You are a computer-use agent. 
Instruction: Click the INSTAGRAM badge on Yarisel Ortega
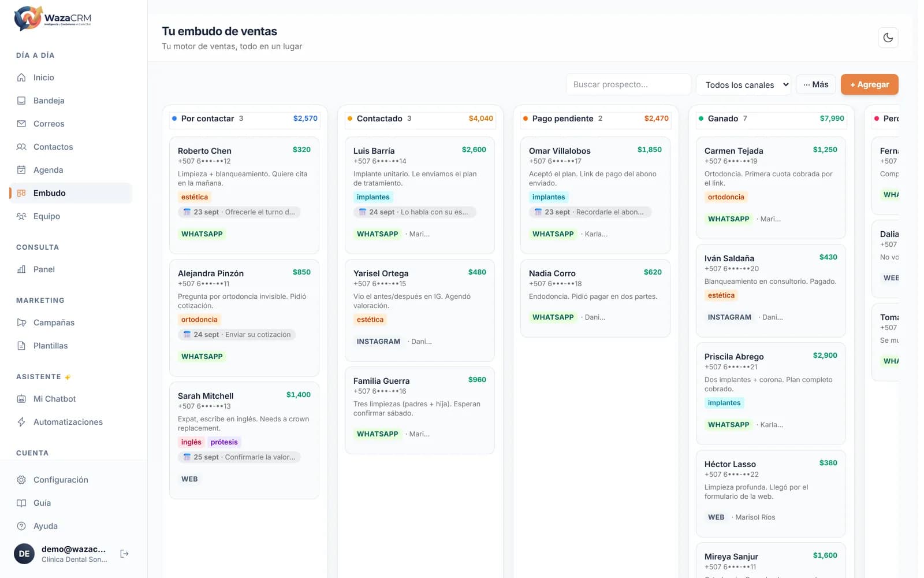point(378,342)
